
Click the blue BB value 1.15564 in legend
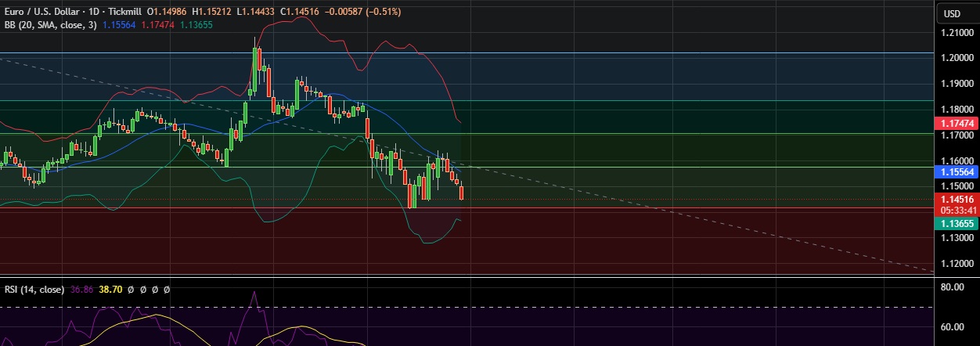coord(119,25)
